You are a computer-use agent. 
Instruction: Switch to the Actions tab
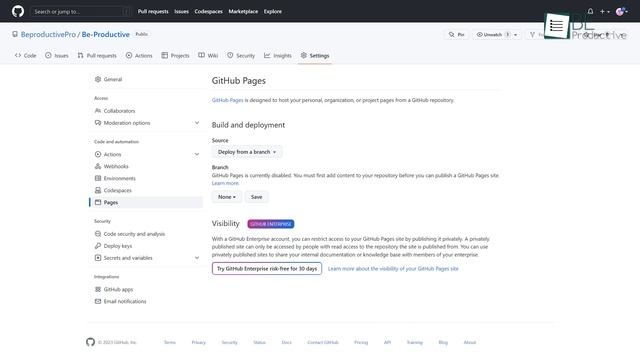pyautogui.click(x=139, y=56)
